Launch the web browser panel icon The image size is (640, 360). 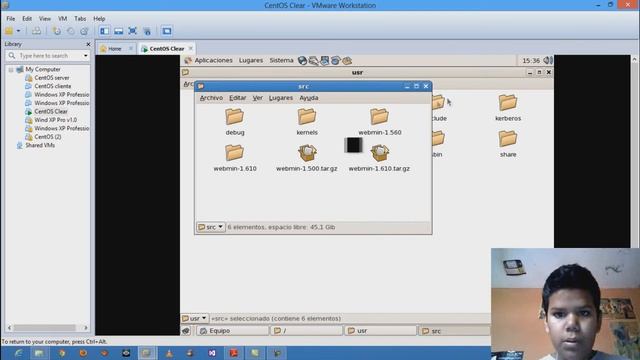302,61
